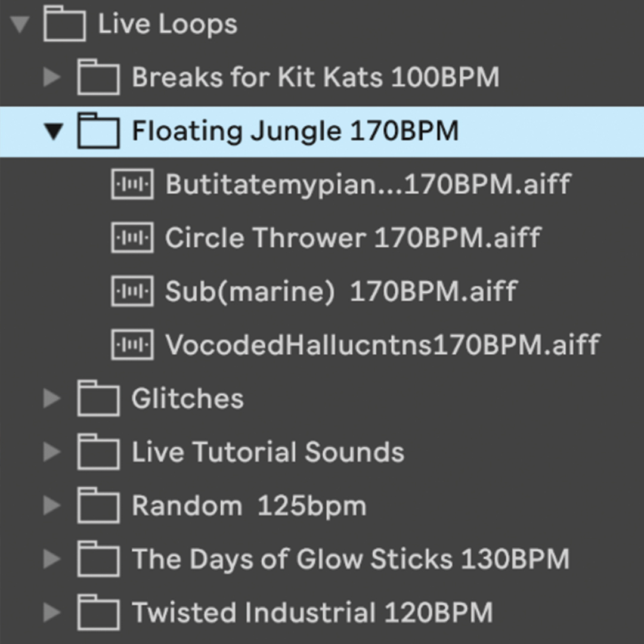Click the Circle Thrower audio file icon
The width and height of the screenshot is (644, 644).
132,237
